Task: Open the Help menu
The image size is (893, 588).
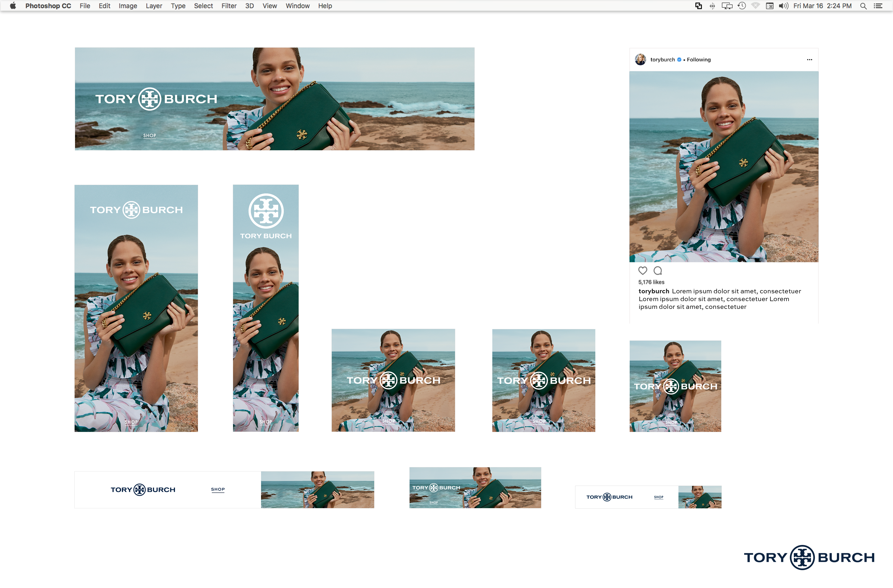Action: point(325,6)
